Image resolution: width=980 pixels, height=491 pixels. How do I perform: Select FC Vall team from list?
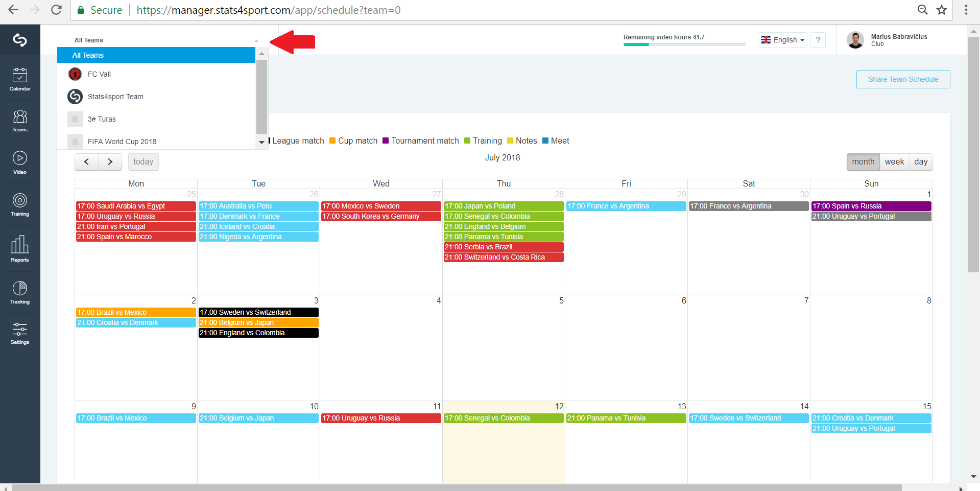(156, 74)
